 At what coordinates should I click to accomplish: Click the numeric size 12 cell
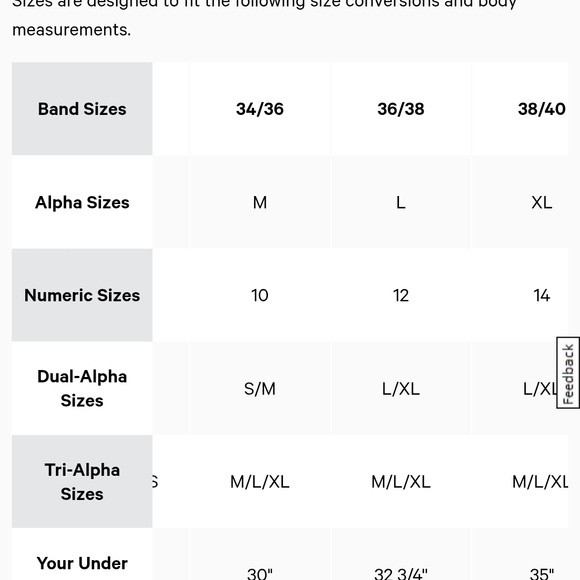tap(401, 295)
